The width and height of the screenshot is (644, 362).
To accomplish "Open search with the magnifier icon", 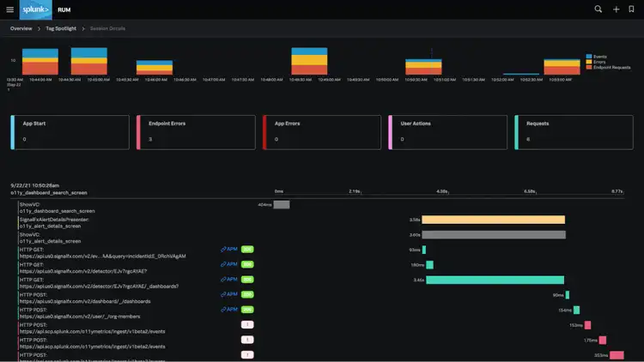I will 598,9.
